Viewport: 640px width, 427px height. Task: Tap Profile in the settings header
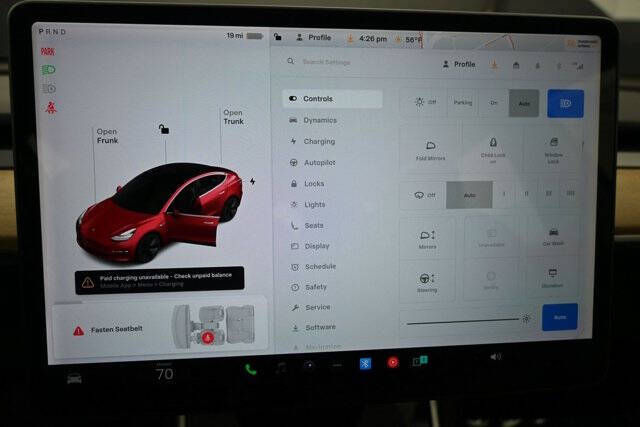(x=459, y=64)
